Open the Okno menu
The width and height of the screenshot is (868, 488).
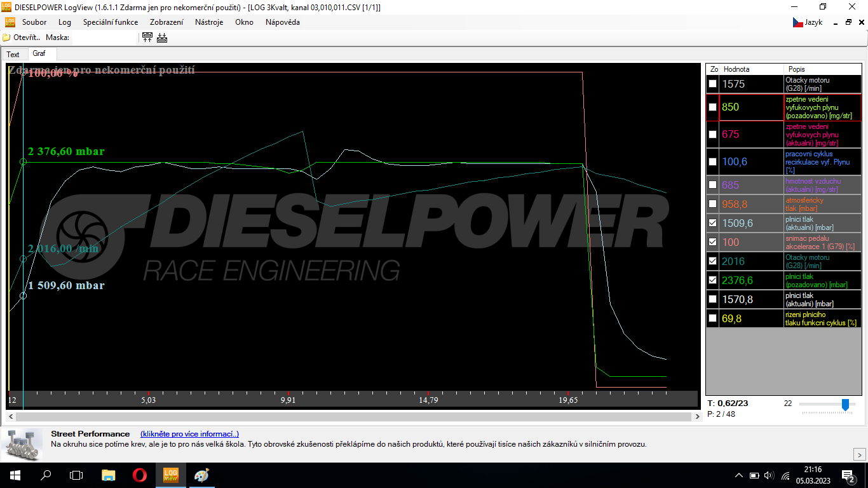click(244, 22)
